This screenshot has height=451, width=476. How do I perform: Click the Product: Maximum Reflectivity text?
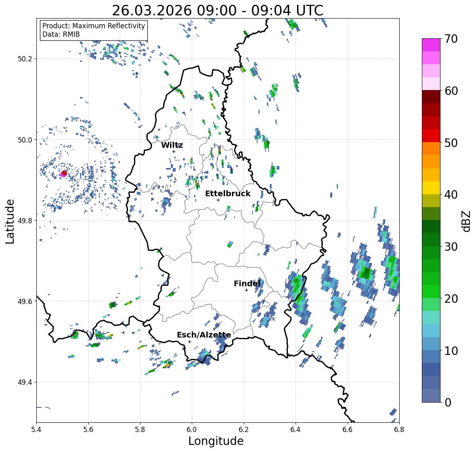(94, 26)
